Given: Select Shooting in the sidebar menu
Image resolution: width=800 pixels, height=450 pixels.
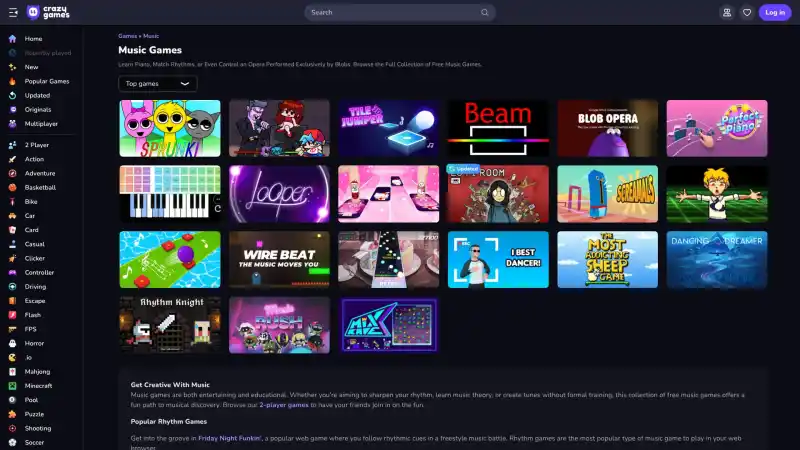Looking at the screenshot, I should pyautogui.click(x=38, y=429).
